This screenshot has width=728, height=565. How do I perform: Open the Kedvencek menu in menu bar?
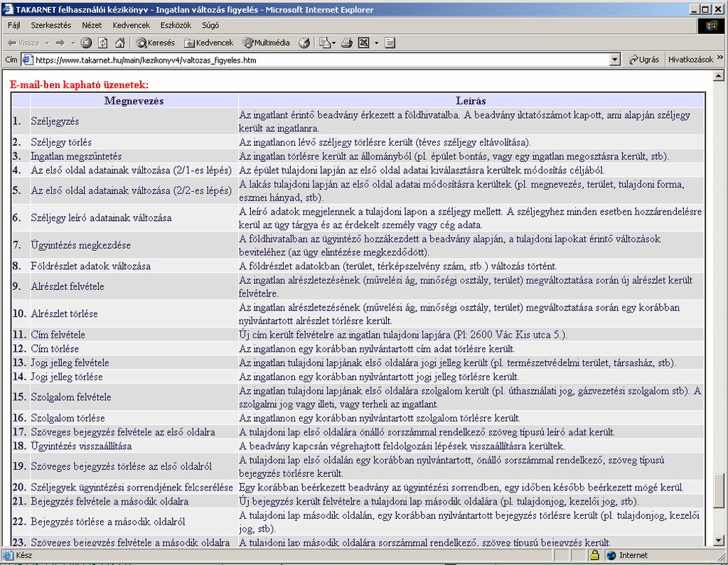coord(131,26)
